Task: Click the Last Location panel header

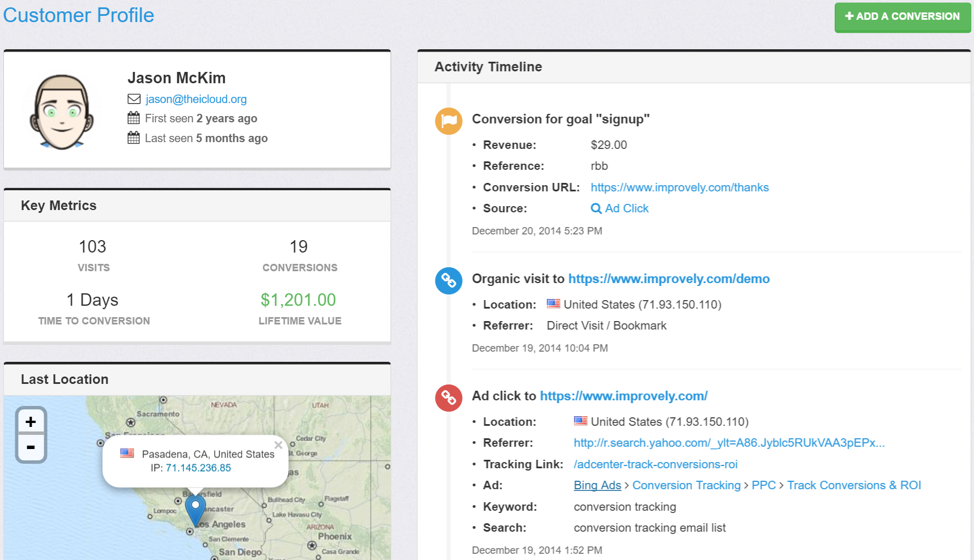Action: [65, 379]
